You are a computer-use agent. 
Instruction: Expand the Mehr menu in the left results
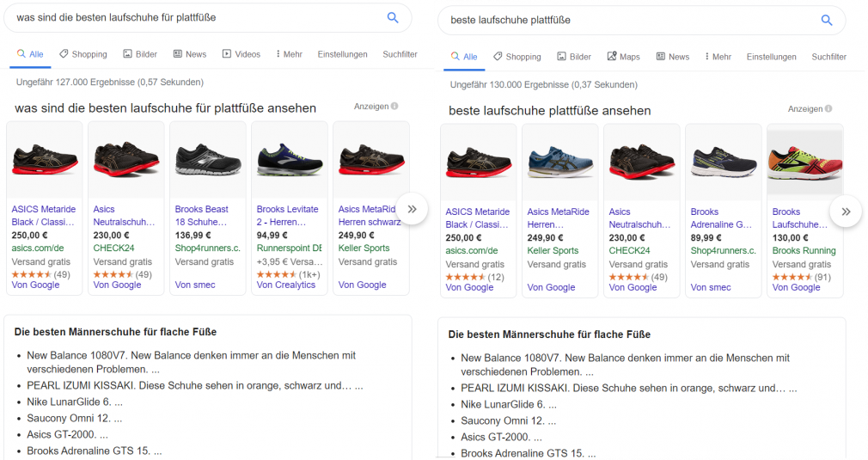pyautogui.click(x=289, y=54)
